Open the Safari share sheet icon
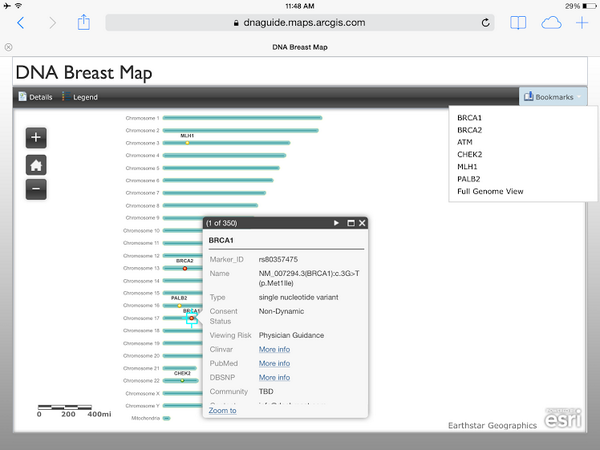This screenshot has height=450, width=600. click(83, 22)
